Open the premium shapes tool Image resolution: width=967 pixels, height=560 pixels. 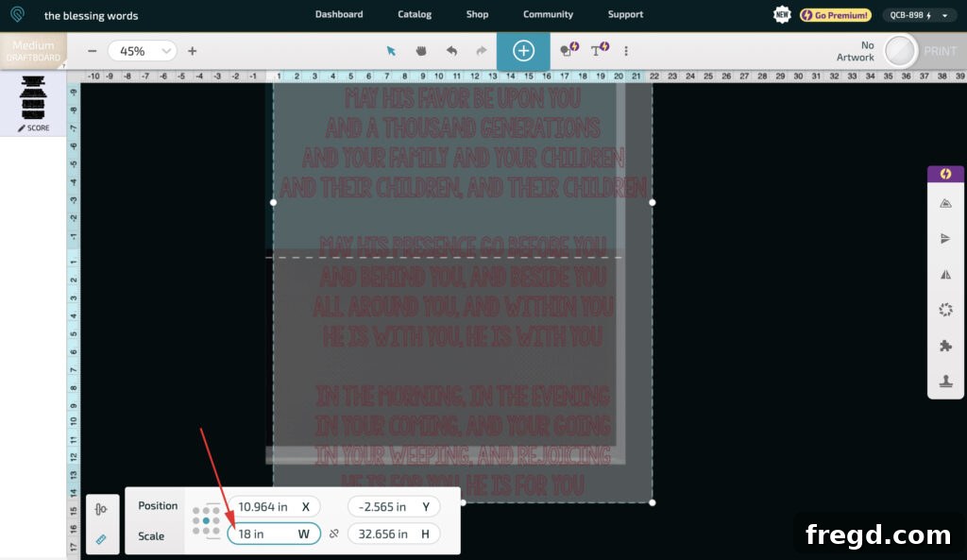[x=568, y=50]
